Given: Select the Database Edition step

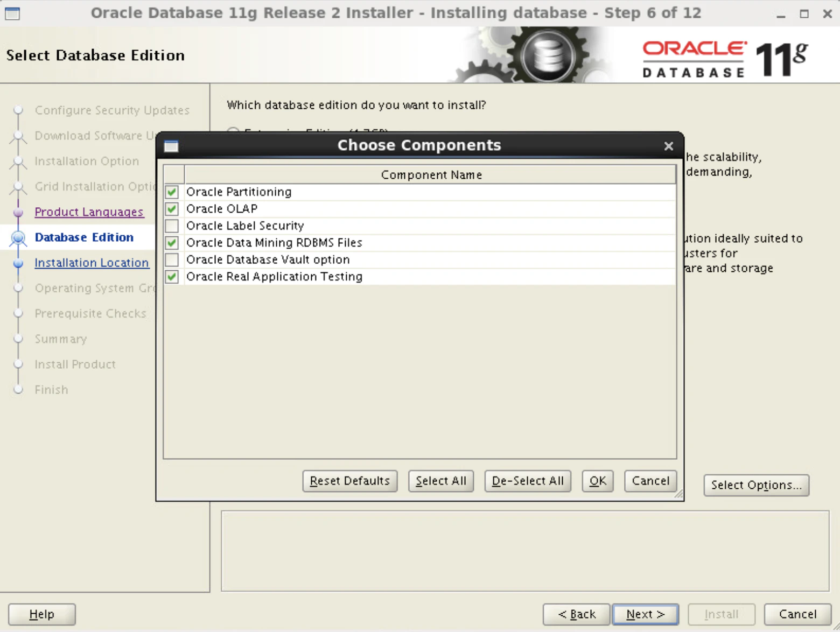Looking at the screenshot, I should tap(84, 237).
